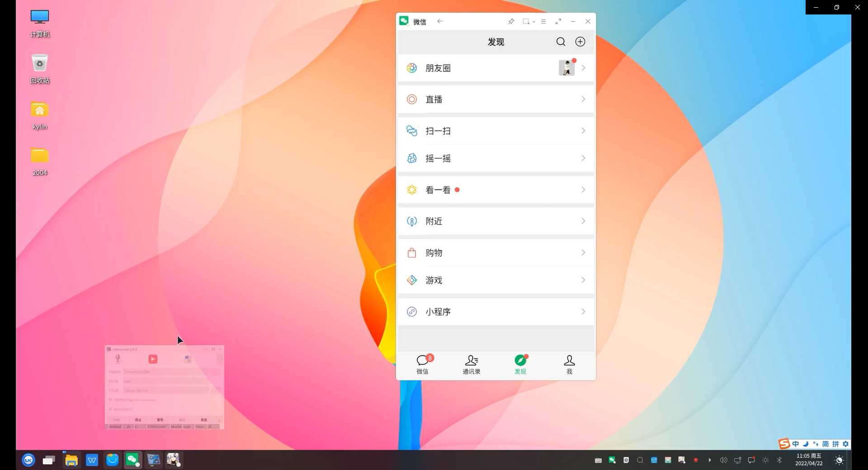Click WeChat icon in the taskbar

tap(132, 460)
